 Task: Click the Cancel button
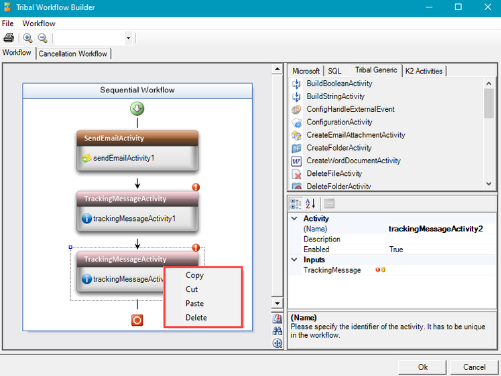tap(474, 367)
